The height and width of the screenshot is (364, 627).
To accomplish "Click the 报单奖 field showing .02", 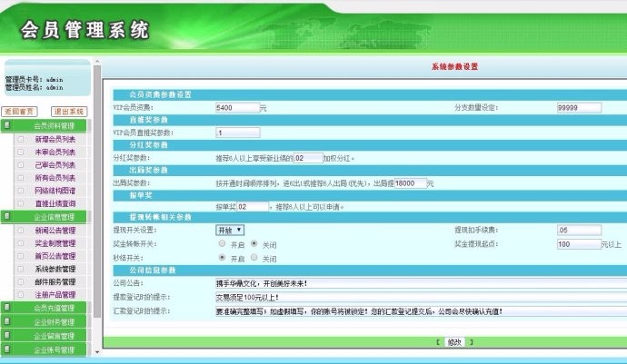I will click(253, 207).
